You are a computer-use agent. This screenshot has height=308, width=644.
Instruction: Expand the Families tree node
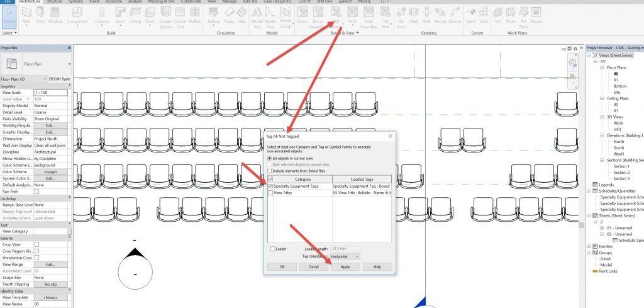588,246
